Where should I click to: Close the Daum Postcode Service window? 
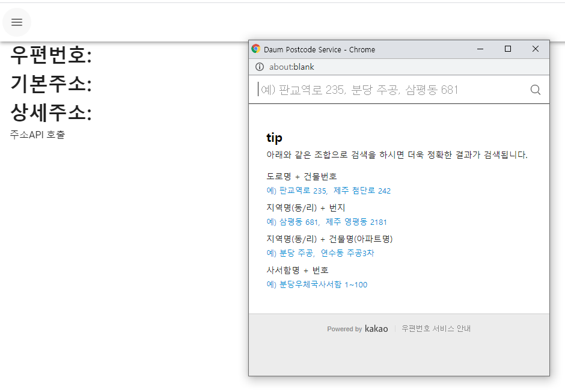(536, 49)
